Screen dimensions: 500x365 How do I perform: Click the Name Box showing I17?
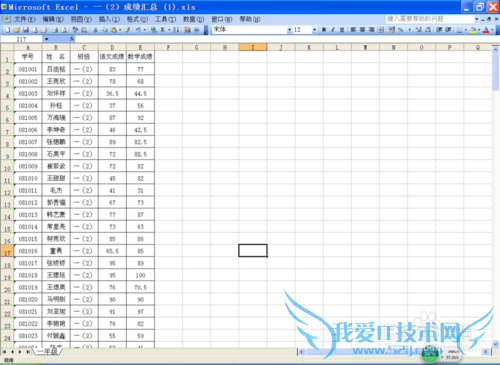(x=22, y=39)
